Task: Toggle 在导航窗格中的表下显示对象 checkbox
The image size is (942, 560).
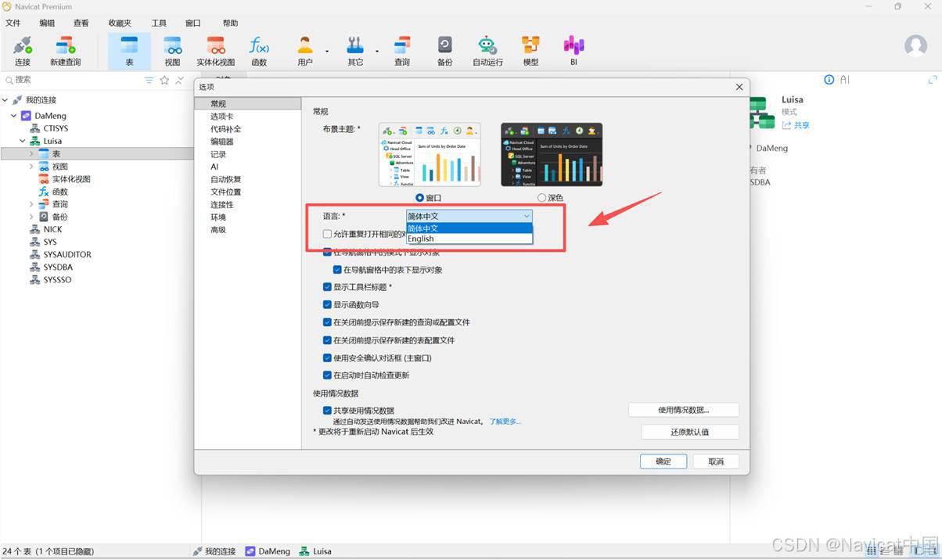Action: point(338,270)
